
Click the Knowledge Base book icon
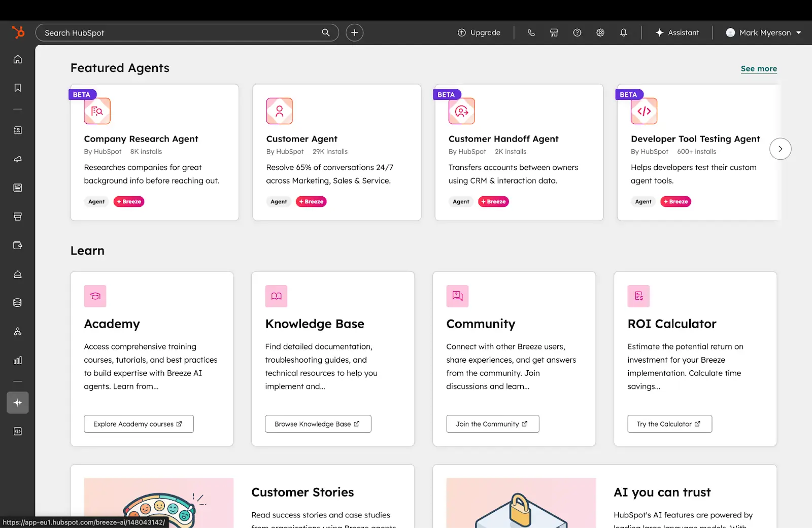point(277,296)
